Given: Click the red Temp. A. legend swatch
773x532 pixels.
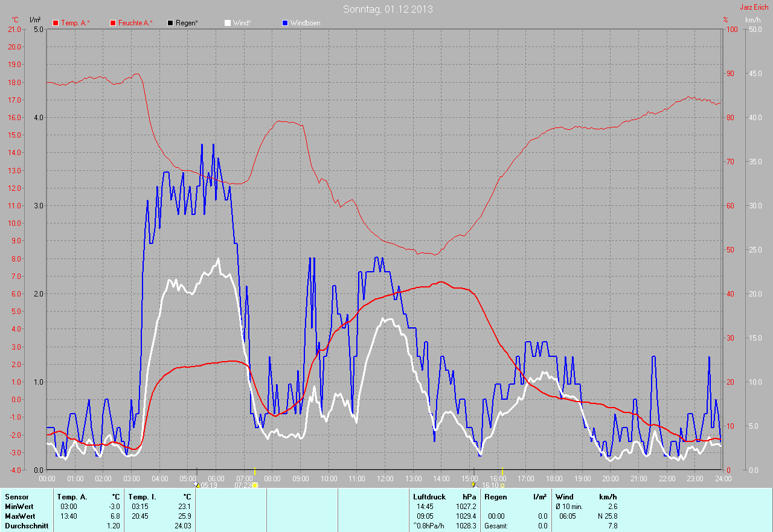Looking at the screenshot, I should click(x=56, y=23).
